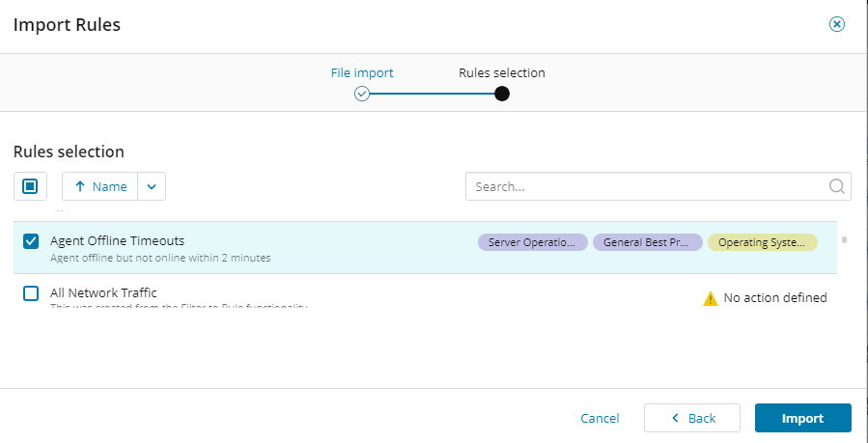Open the sort options dropdown arrow
The height and width of the screenshot is (443, 868).
(152, 186)
